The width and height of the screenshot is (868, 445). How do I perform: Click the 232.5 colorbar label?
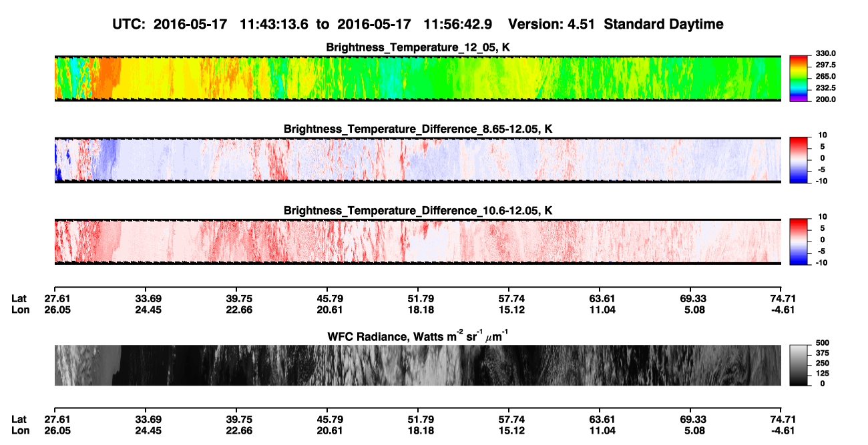(x=825, y=87)
